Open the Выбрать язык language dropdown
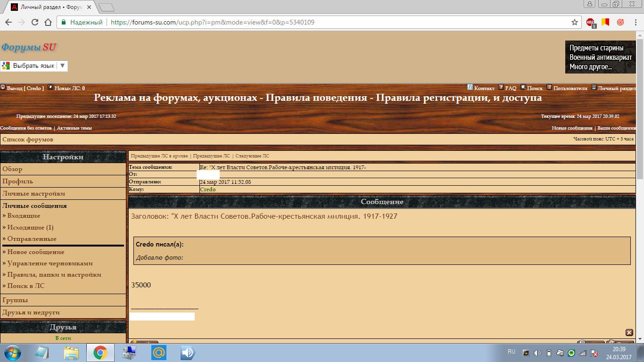The width and height of the screenshot is (644, 362). point(34,66)
